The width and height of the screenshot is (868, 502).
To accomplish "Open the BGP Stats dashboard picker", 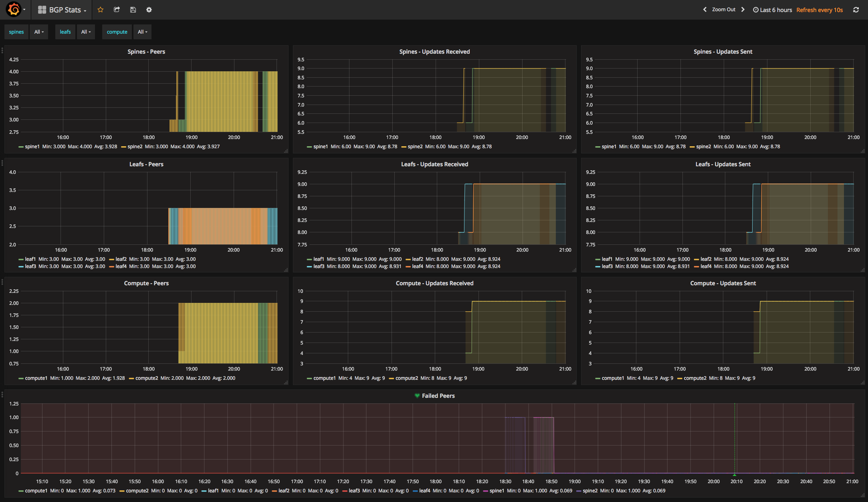I will coord(64,10).
